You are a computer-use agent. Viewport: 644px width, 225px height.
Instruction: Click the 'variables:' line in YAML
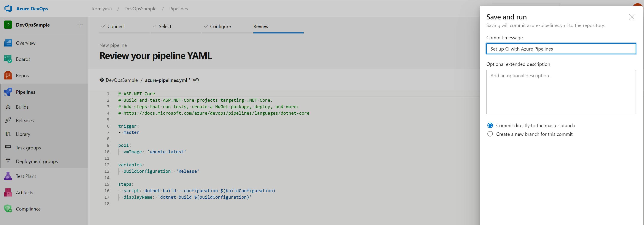coord(131,165)
